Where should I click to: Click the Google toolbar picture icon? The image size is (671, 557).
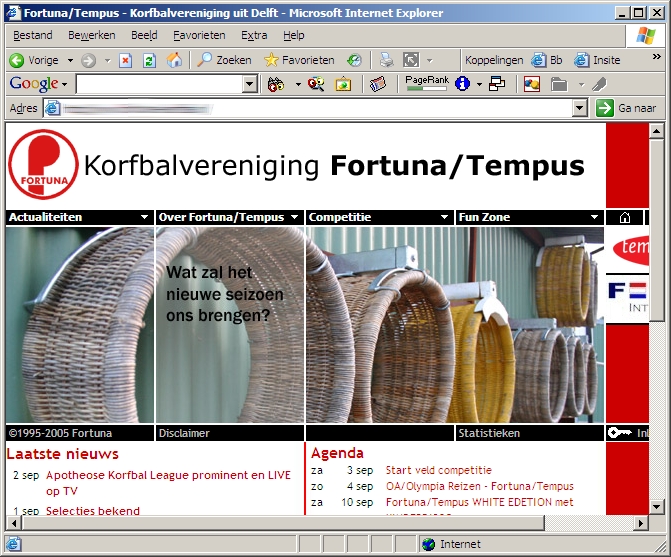click(531, 84)
